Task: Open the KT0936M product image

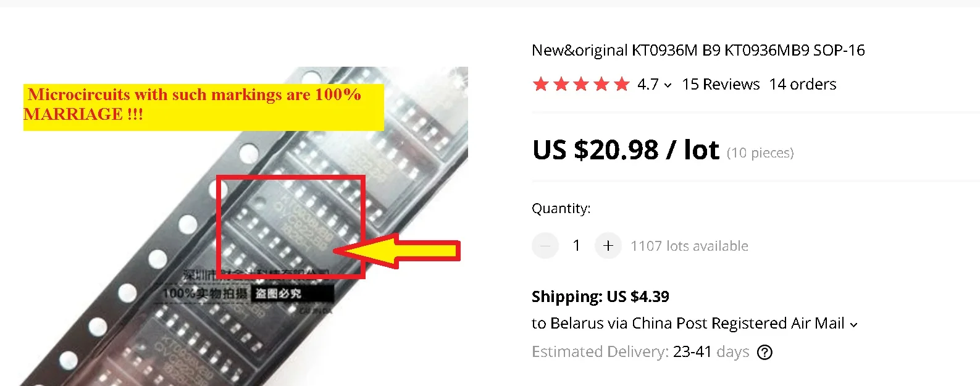Action: [244, 226]
